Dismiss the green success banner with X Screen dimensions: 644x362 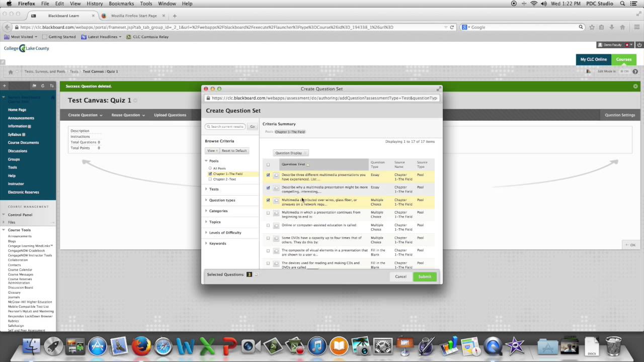(635, 86)
